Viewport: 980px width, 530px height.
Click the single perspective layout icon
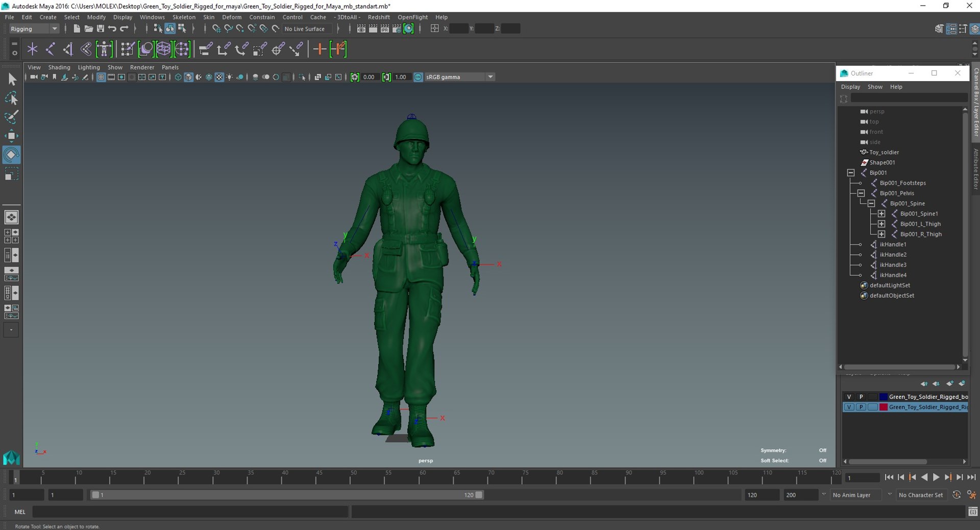click(11, 217)
